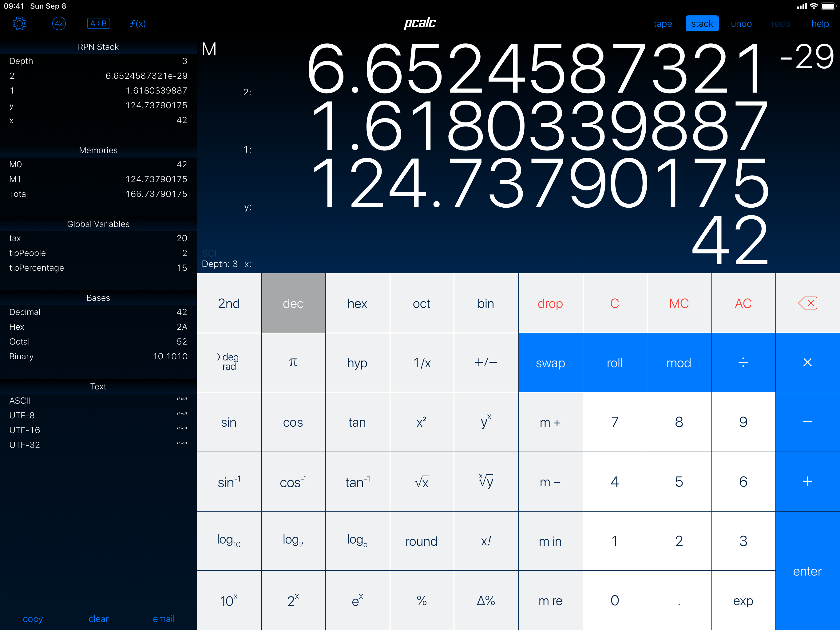This screenshot has height=630, width=840.
Task: Select the stack tab
Action: tap(701, 24)
